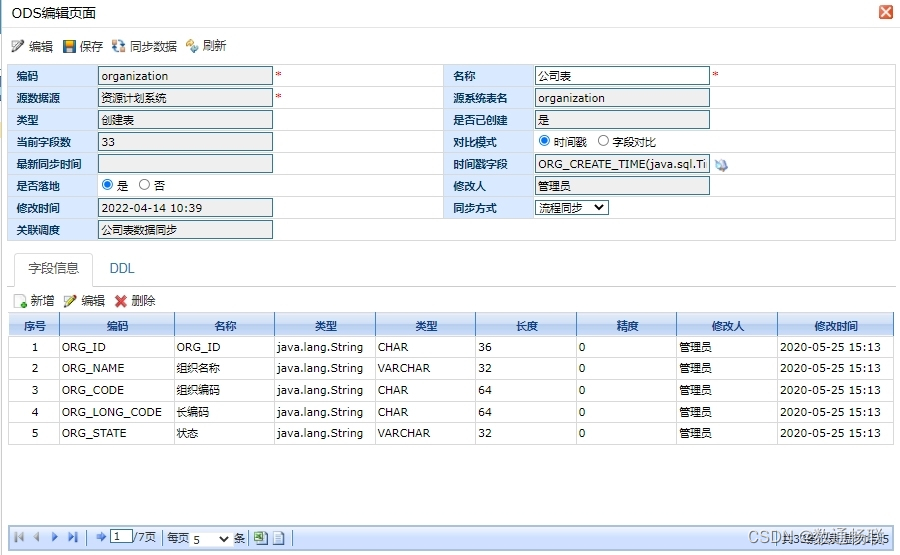Open the 同步方式 流程同步 dropdown

572,208
